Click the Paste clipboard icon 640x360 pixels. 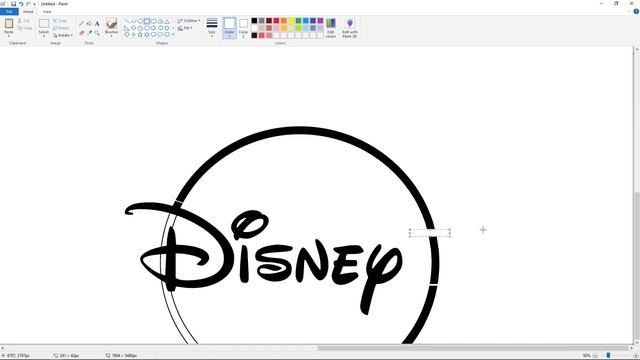(9, 23)
